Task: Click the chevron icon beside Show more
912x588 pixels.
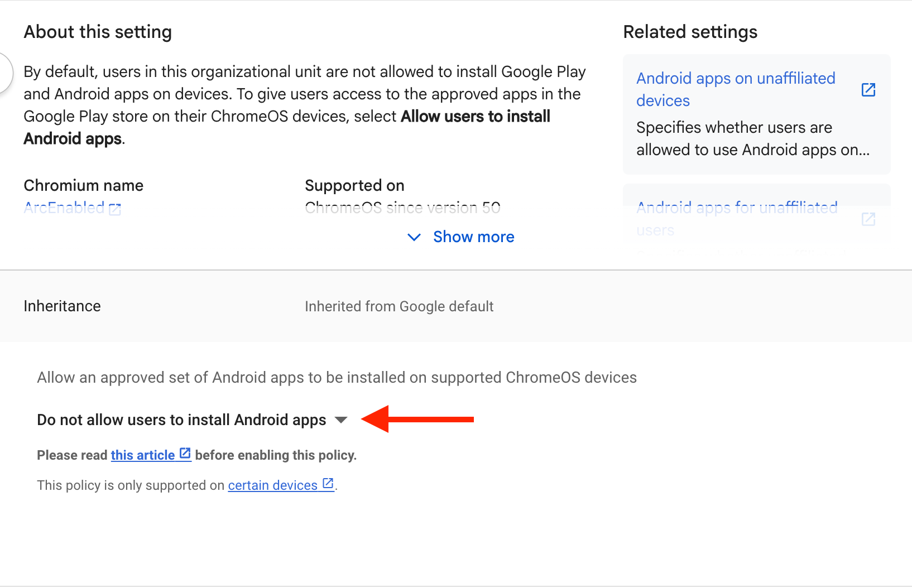Action: 414,237
